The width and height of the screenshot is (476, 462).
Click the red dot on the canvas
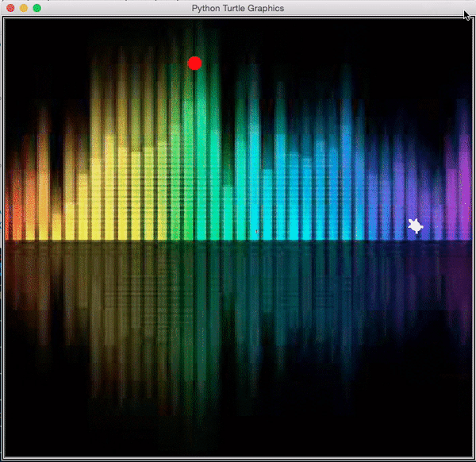coord(194,63)
